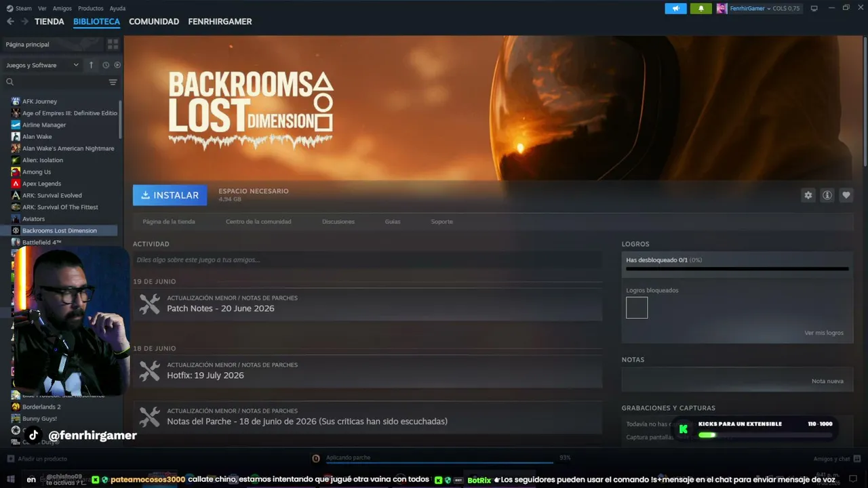
Task: Click the Apex Legends game icon
Action: 16,184
